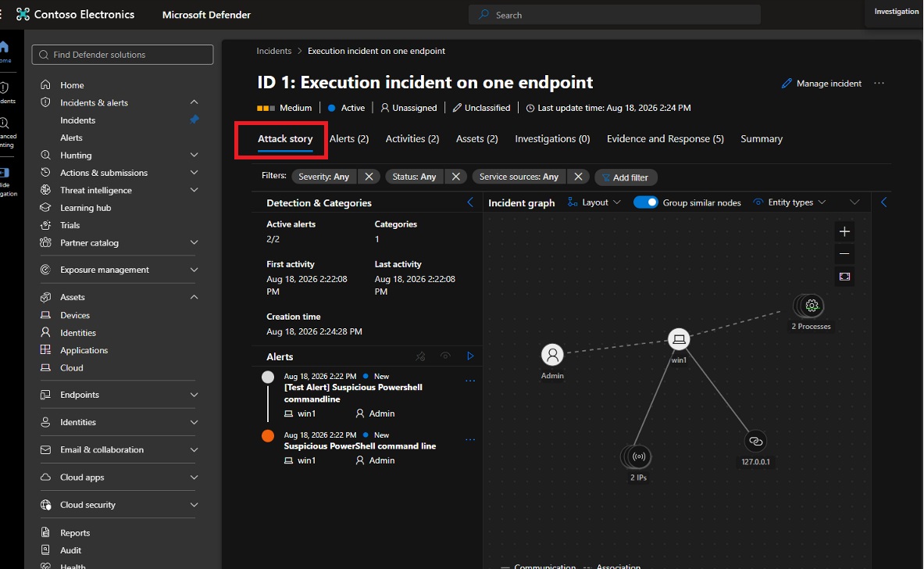Fit the incident graph to screen

coord(844,277)
